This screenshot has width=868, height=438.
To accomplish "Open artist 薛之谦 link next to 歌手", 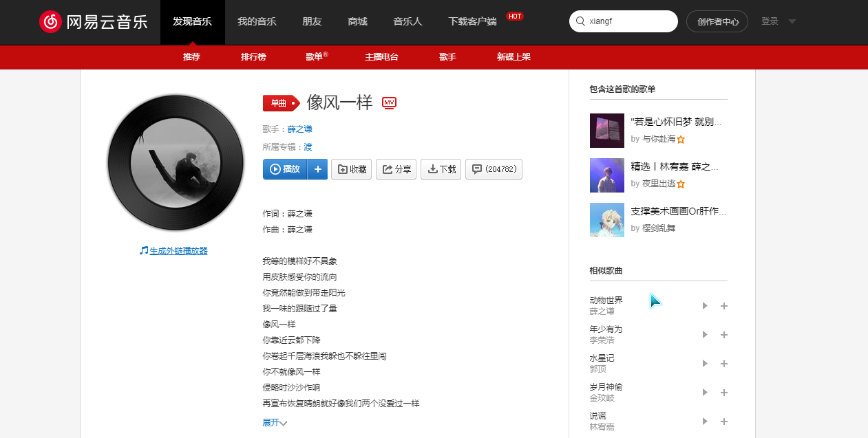I will (300, 129).
